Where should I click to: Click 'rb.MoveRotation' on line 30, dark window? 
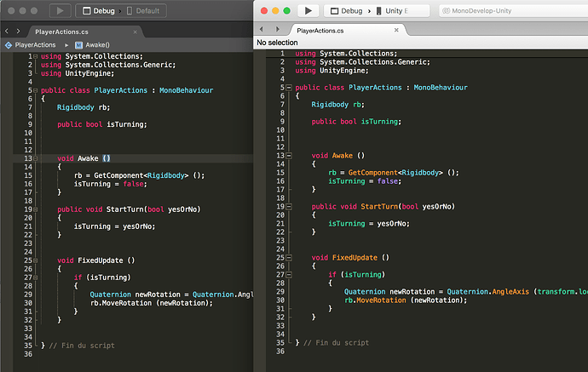click(x=121, y=303)
